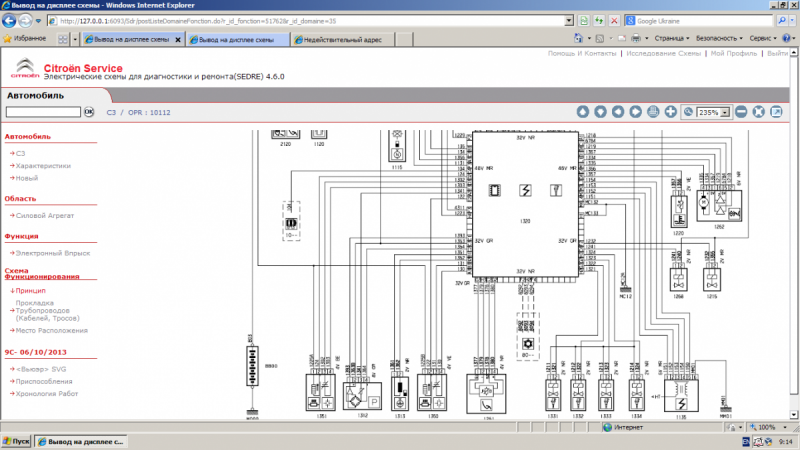The width and height of the screenshot is (800, 450).
Task: Zoom out with the minus icon
Action: click(x=741, y=112)
